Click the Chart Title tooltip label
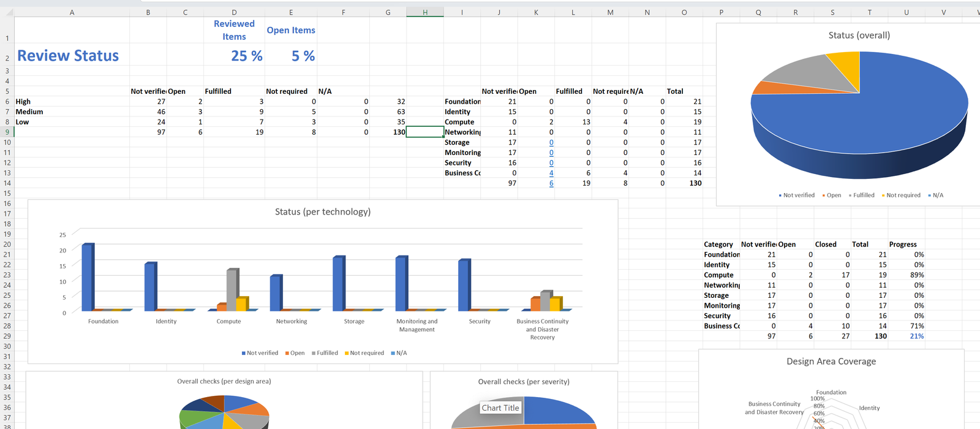Image resolution: width=980 pixels, height=429 pixels. point(500,408)
